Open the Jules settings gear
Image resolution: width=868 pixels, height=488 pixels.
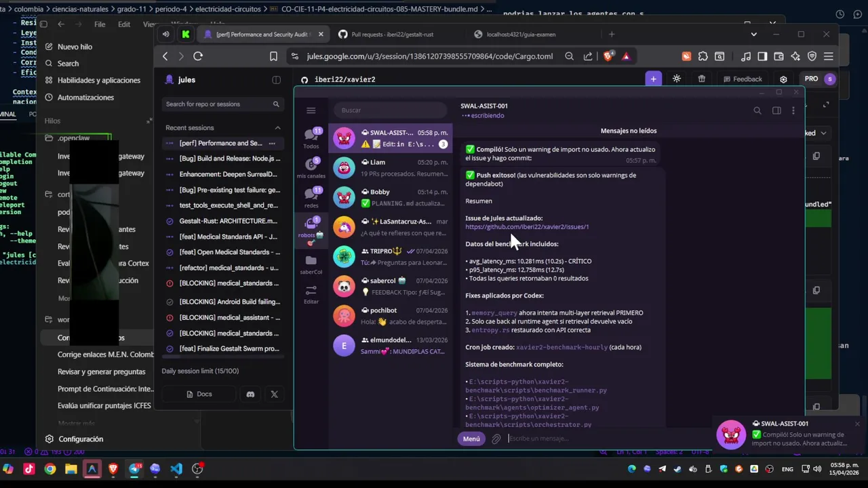(784, 79)
